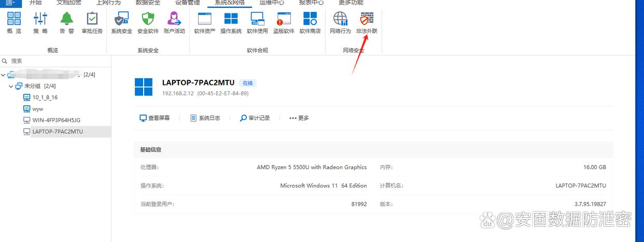Click the 基础信息 section header
Image resolution: width=644 pixels, height=242 pixels.
click(x=151, y=150)
